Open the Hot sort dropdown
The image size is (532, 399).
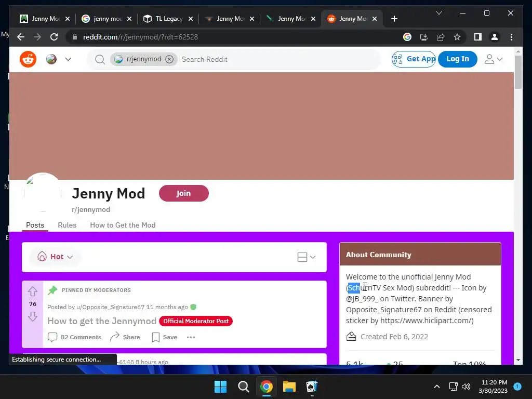point(55,257)
